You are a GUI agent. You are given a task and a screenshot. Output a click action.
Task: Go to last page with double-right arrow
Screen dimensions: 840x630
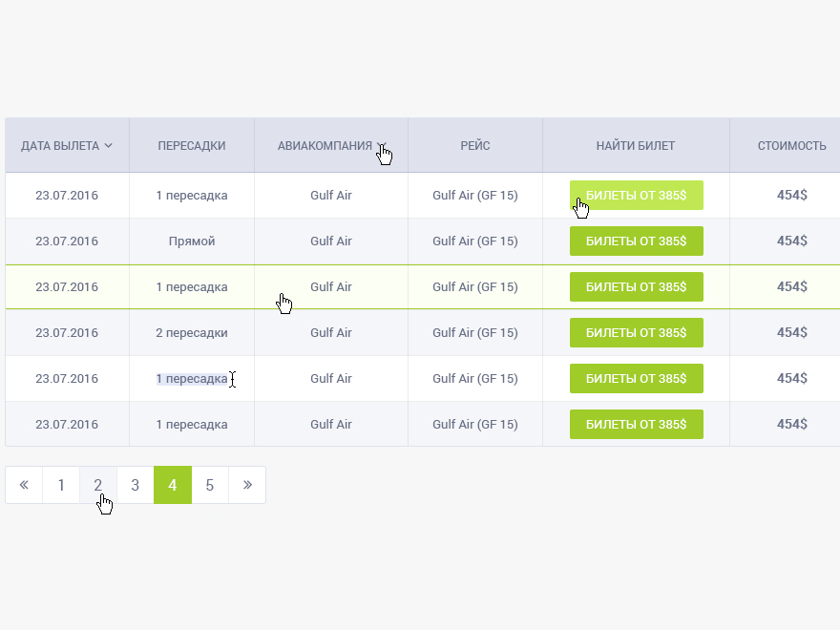click(x=247, y=485)
